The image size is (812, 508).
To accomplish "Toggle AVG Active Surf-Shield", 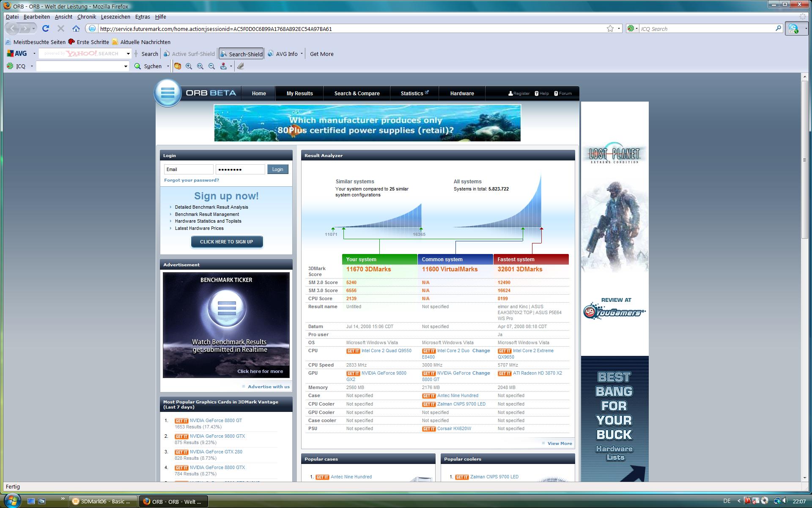I will [x=189, y=54].
